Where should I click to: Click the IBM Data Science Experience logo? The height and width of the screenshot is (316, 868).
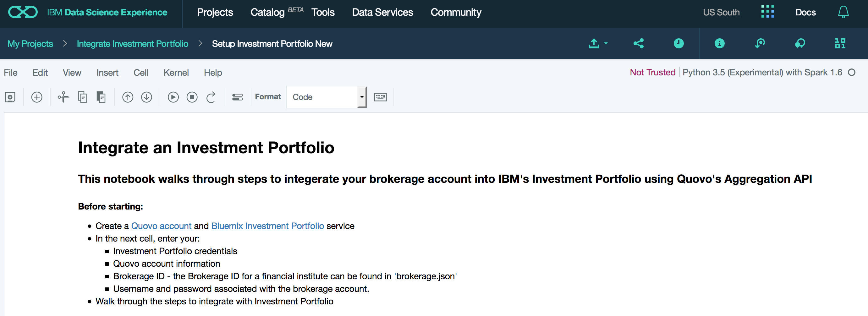pos(88,13)
